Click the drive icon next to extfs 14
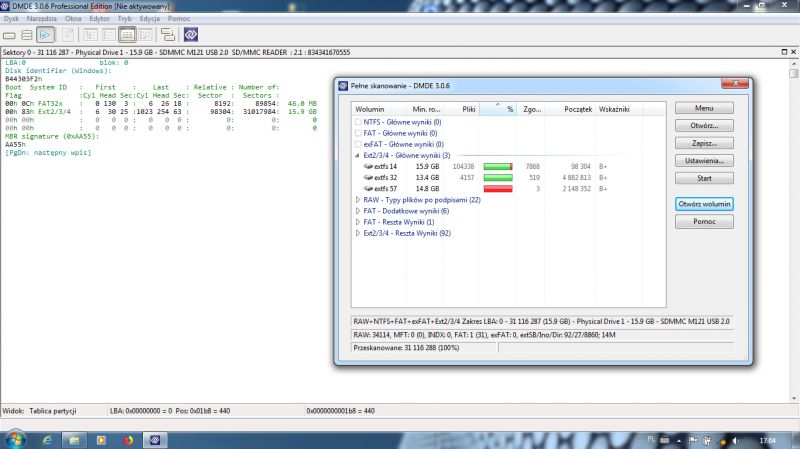 368,166
